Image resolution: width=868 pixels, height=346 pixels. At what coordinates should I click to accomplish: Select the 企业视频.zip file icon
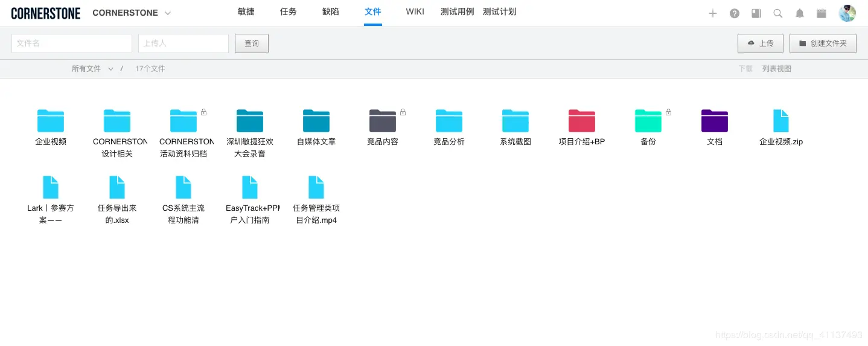[781, 121]
